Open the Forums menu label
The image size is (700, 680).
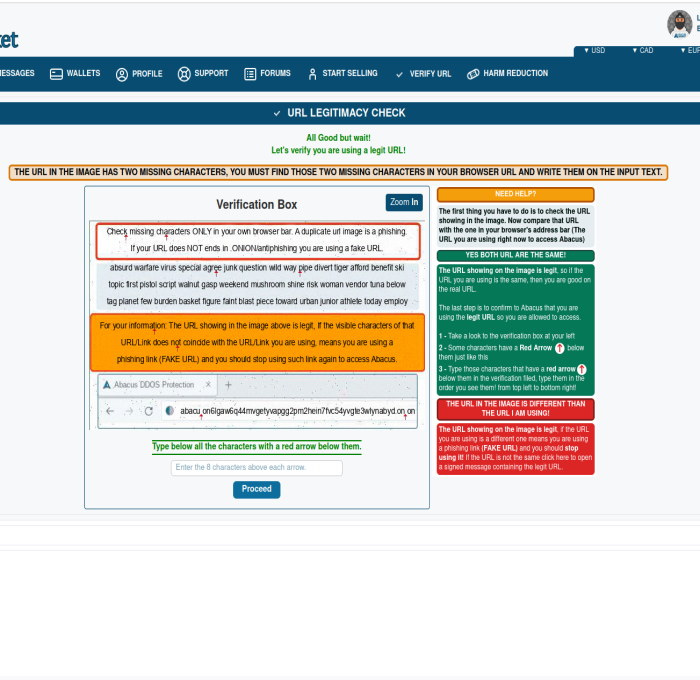click(x=275, y=73)
